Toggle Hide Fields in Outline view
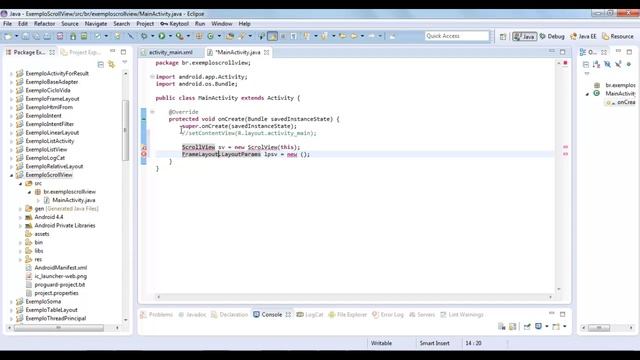Screen dimensions: 640x360 click(x=607, y=64)
